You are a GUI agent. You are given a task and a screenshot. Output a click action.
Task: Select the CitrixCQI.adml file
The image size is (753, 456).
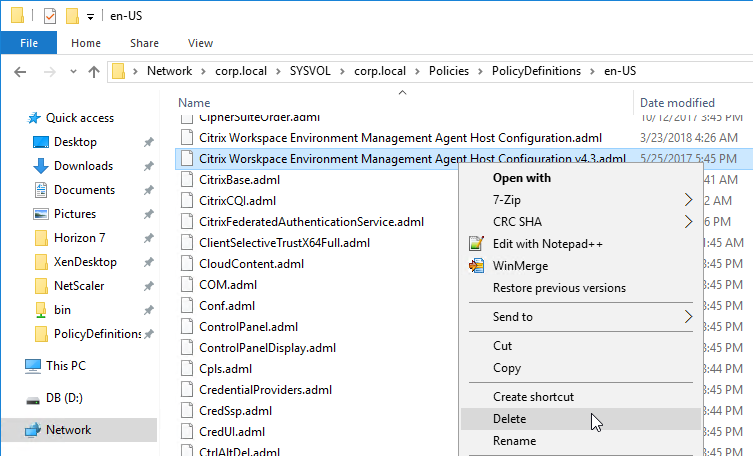[238, 201]
